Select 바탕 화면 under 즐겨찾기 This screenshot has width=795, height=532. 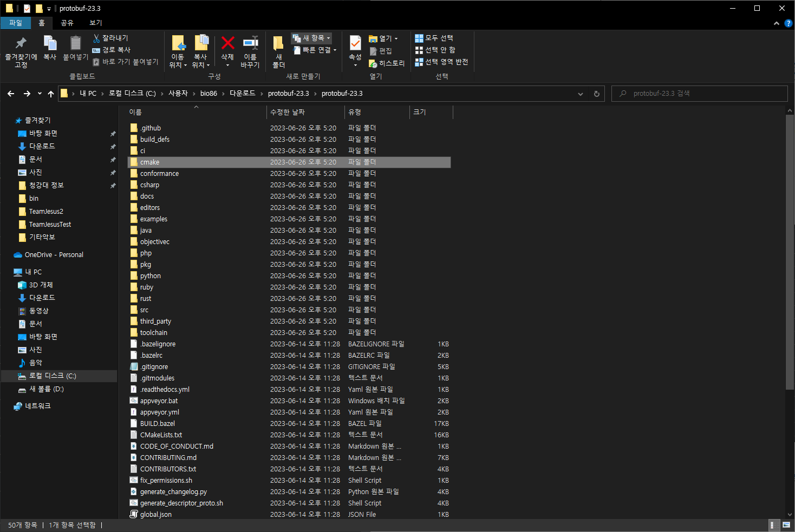tap(43, 133)
